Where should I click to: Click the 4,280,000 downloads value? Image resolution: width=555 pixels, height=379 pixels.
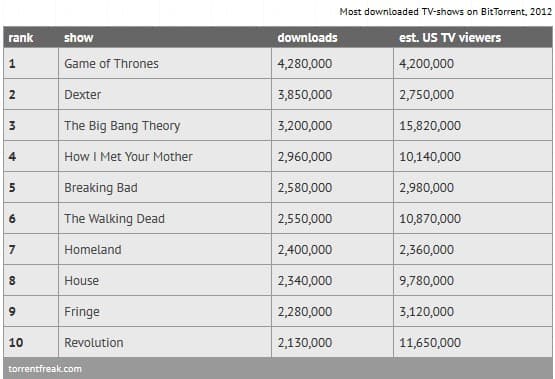(305, 64)
